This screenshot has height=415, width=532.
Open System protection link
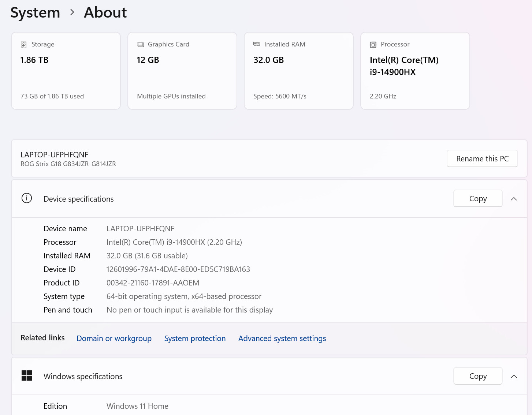coord(195,339)
